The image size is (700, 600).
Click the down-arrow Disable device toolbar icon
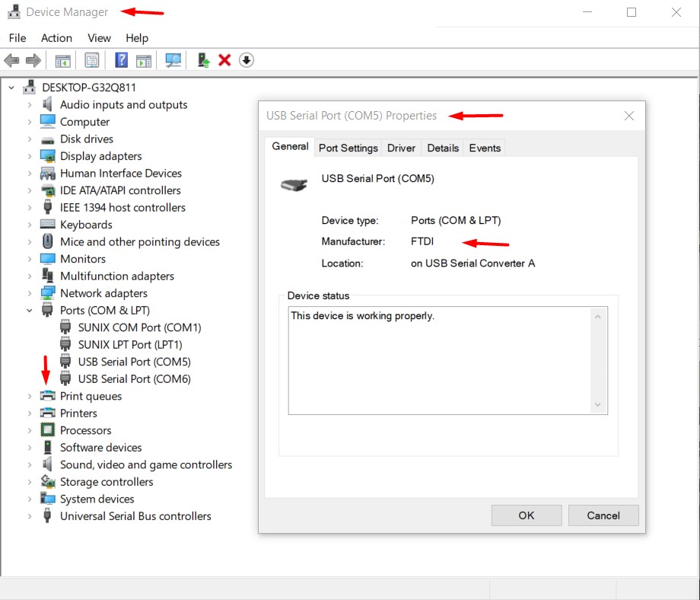pyautogui.click(x=247, y=60)
